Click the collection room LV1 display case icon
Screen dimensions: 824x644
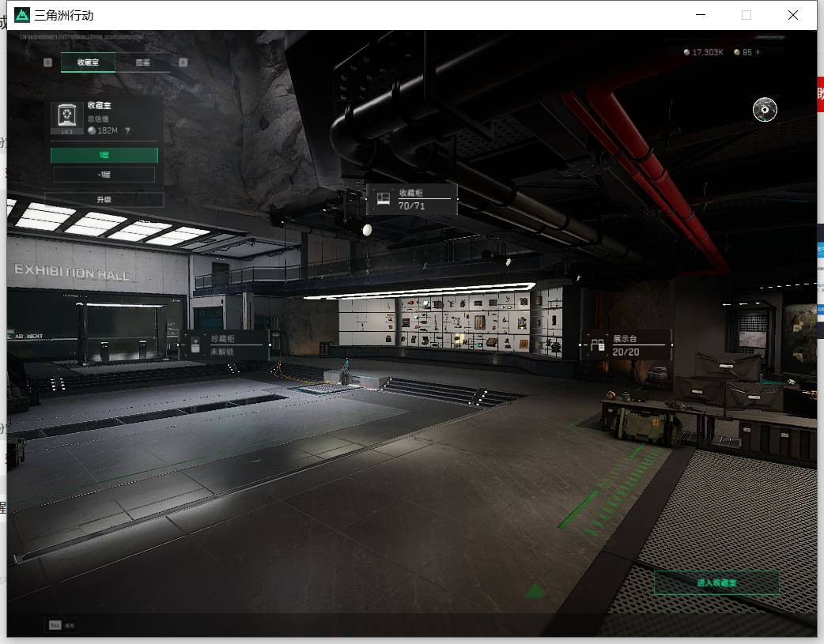pyautogui.click(x=66, y=119)
